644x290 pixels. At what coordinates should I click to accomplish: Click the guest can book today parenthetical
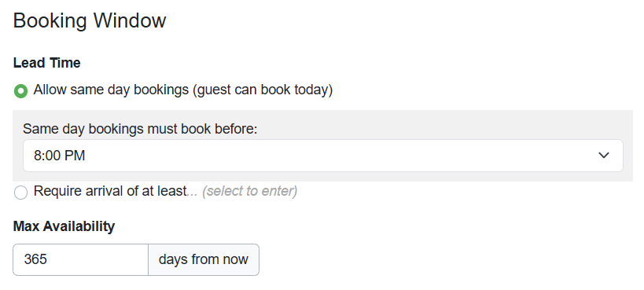pyautogui.click(x=263, y=90)
